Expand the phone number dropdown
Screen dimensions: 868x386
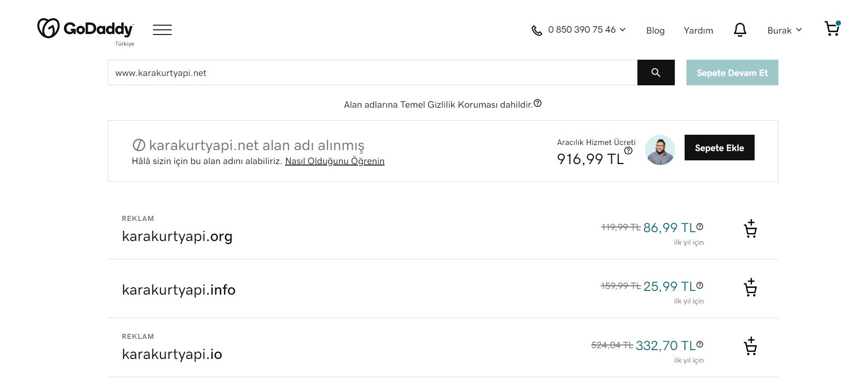click(579, 30)
